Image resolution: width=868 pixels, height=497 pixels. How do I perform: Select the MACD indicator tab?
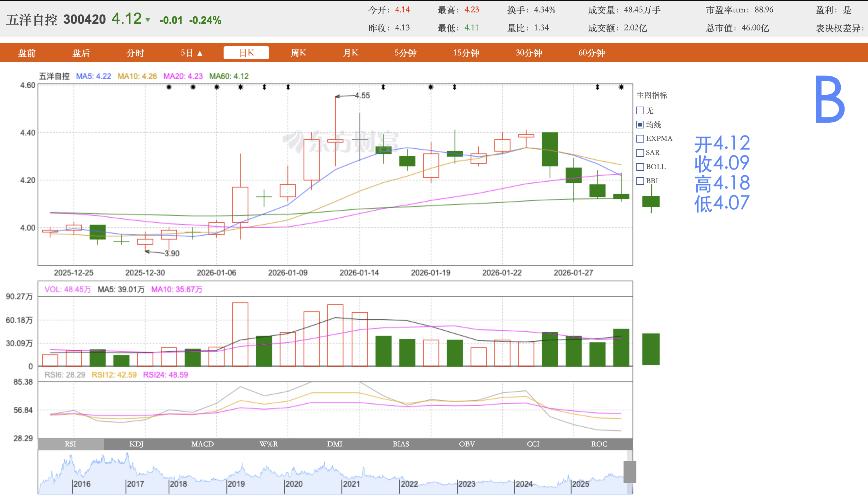[202, 444]
